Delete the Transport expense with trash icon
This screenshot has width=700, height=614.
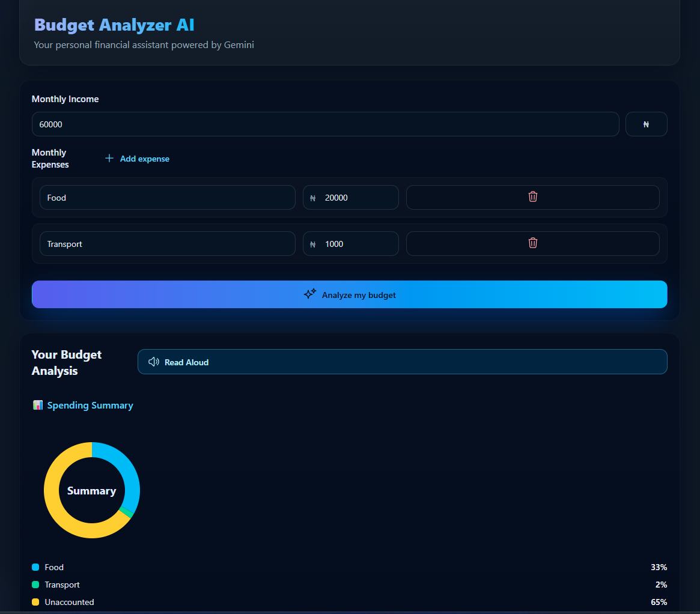coord(532,243)
